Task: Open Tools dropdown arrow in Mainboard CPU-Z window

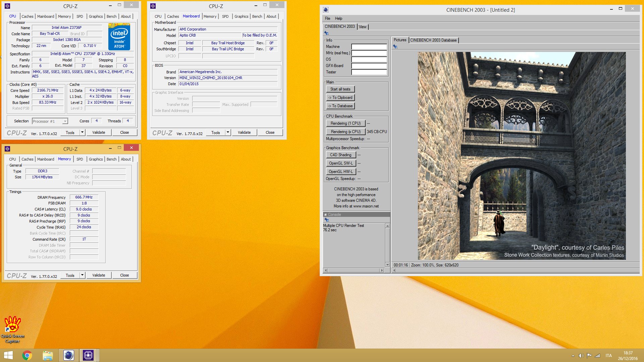Action: (x=228, y=132)
